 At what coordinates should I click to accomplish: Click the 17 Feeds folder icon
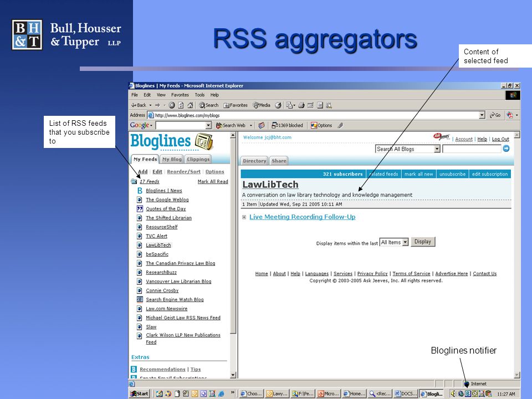point(134,182)
